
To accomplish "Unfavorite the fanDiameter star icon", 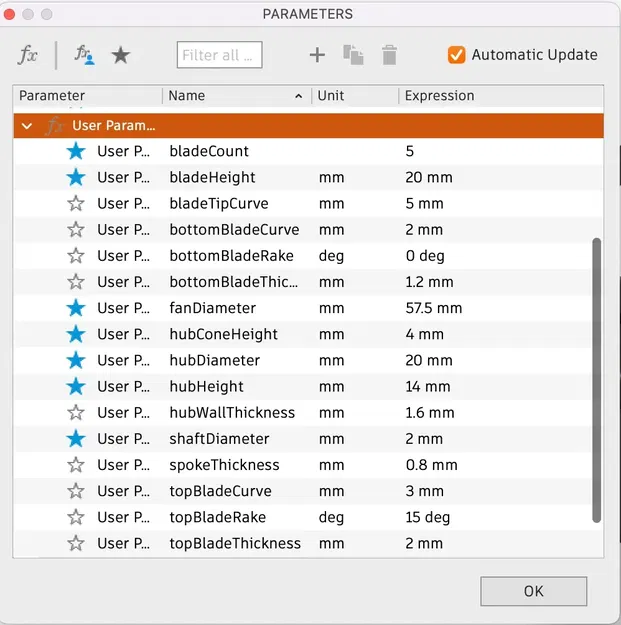I will coord(76,308).
